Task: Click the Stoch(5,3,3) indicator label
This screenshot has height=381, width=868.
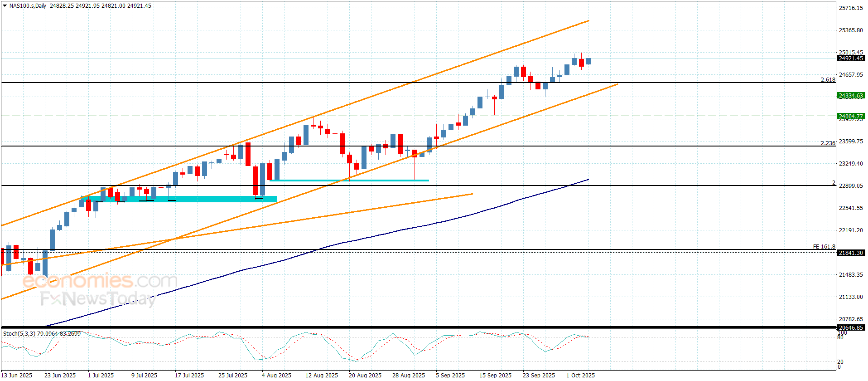Action: [42, 334]
